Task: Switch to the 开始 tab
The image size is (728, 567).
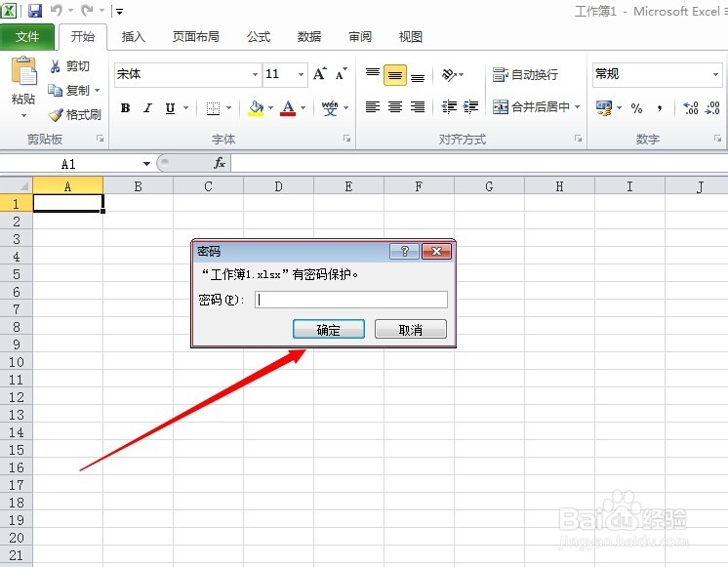Action: click(x=83, y=37)
